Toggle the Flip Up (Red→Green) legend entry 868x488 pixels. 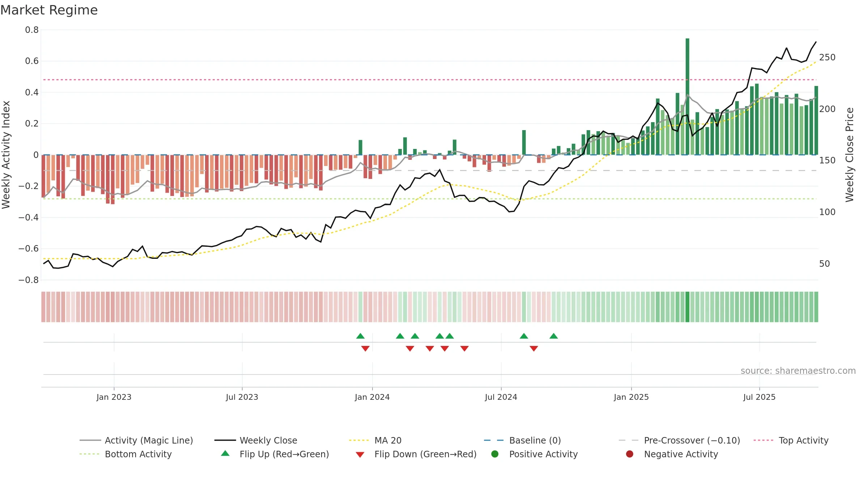click(275, 454)
